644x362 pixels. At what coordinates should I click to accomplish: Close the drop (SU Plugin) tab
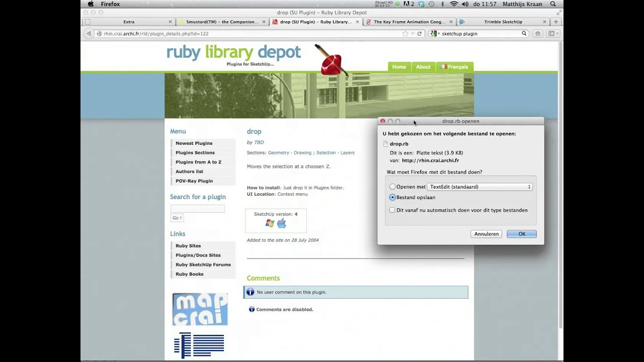click(358, 22)
